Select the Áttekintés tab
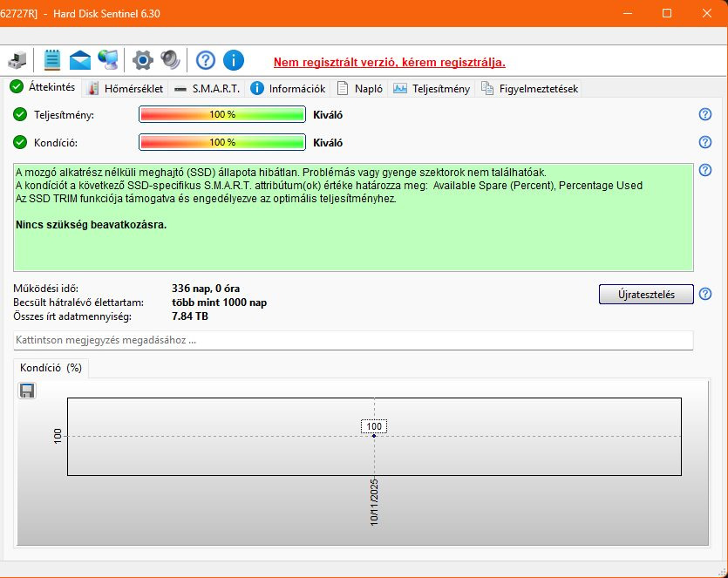728x578 pixels. [44, 87]
